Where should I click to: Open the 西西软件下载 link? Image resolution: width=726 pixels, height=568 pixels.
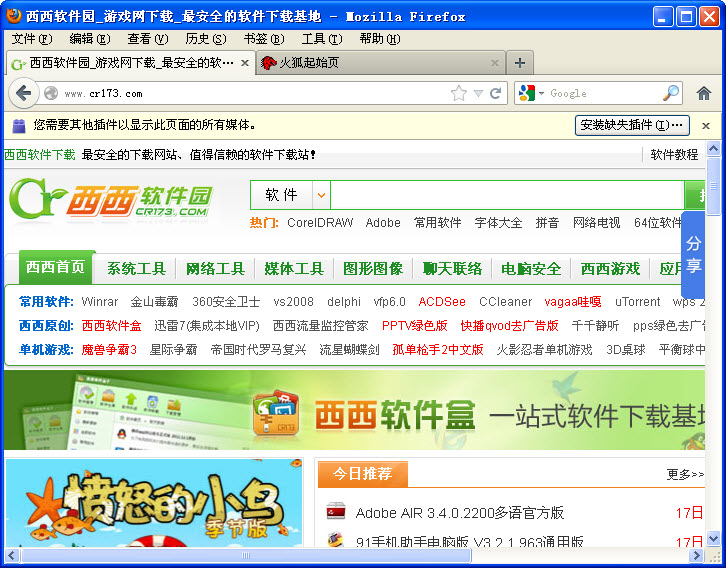40,155
